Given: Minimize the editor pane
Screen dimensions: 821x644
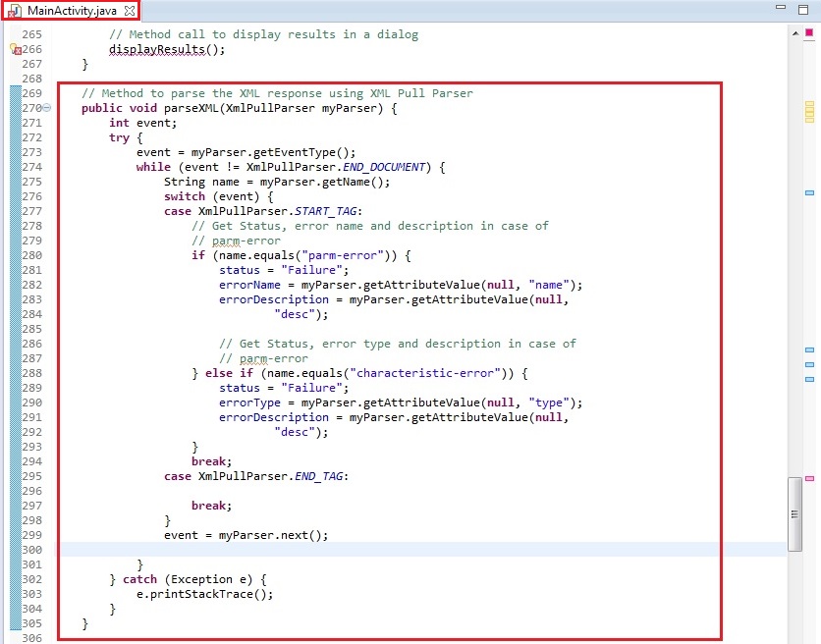Looking at the screenshot, I should click(780, 8).
